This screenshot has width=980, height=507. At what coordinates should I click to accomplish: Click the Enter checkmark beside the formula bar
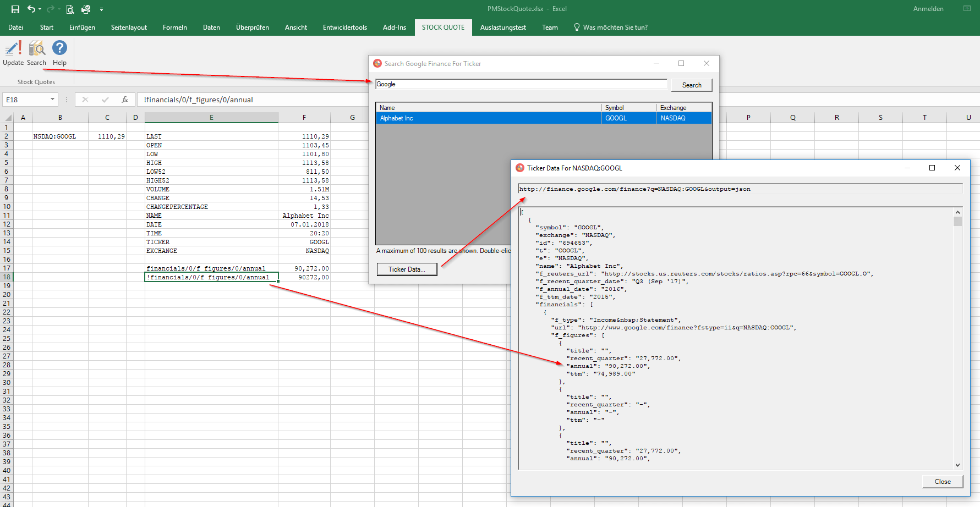[x=105, y=100]
